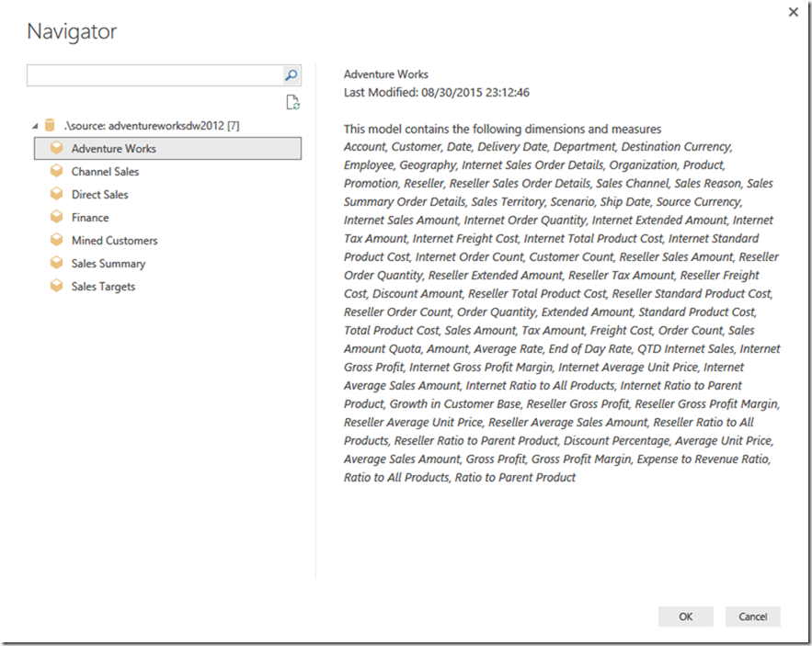This screenshot has height=646, width=812.
Task: Click the cube icon beside Mined Customers
Action: (56, 240)
